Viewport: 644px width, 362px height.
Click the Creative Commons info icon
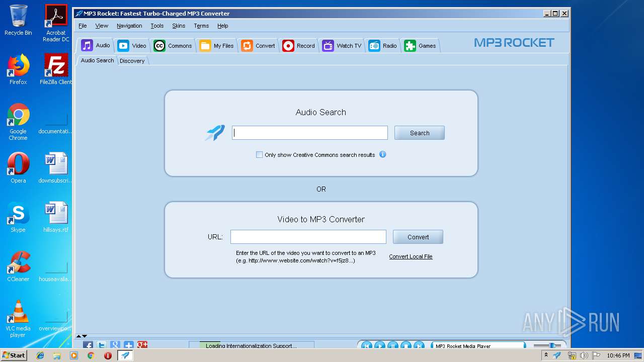click(x=382, y=154)
